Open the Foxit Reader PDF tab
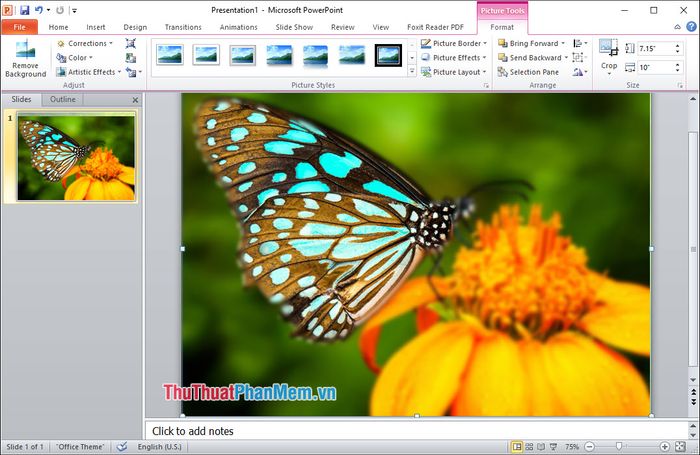The width and height of the screenshot is (700, 455). coord(435,27)
